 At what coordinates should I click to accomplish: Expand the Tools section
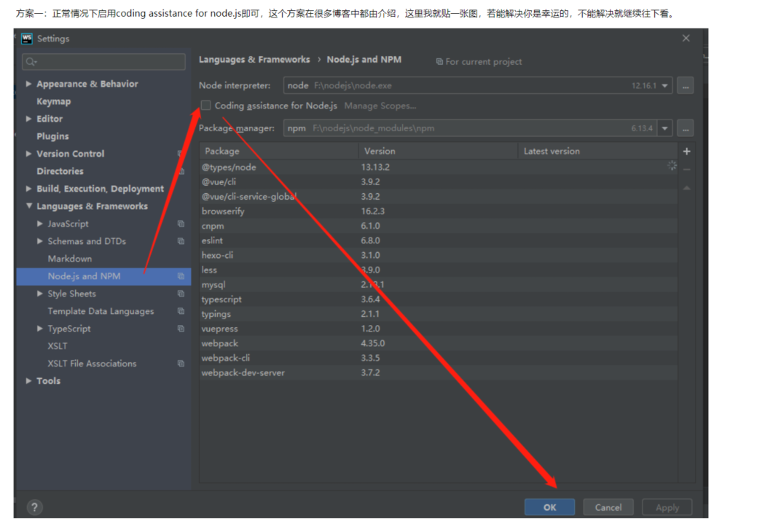(28, 380)
